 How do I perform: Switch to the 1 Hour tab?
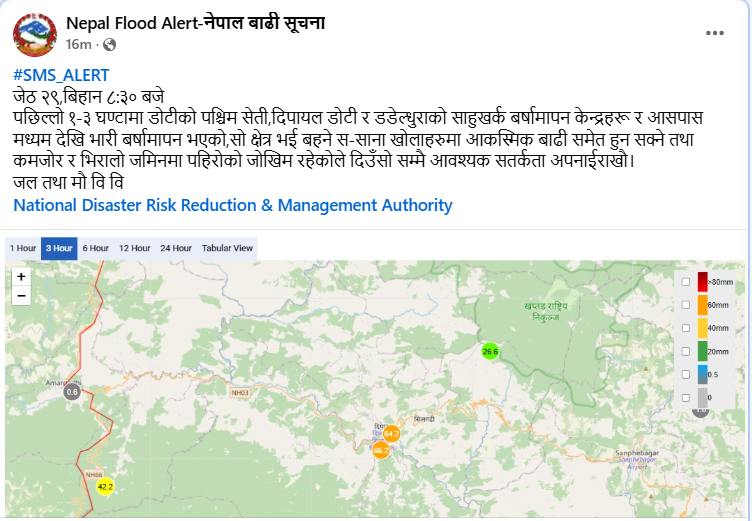(x=23, y=248)
